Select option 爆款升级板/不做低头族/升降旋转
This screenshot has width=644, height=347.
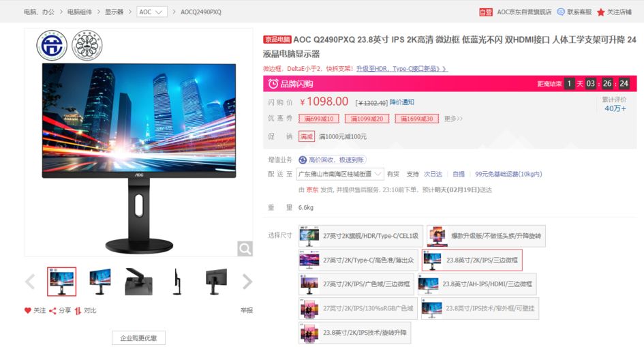point(487,236)
